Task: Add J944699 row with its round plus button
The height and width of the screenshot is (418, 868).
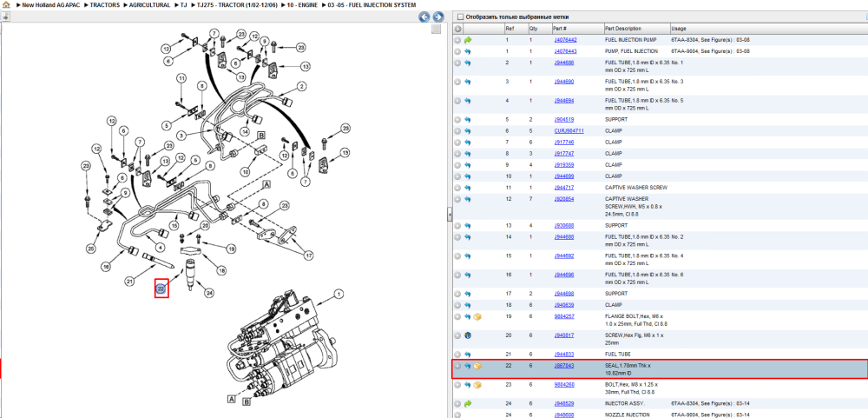Action: (457, 176)
